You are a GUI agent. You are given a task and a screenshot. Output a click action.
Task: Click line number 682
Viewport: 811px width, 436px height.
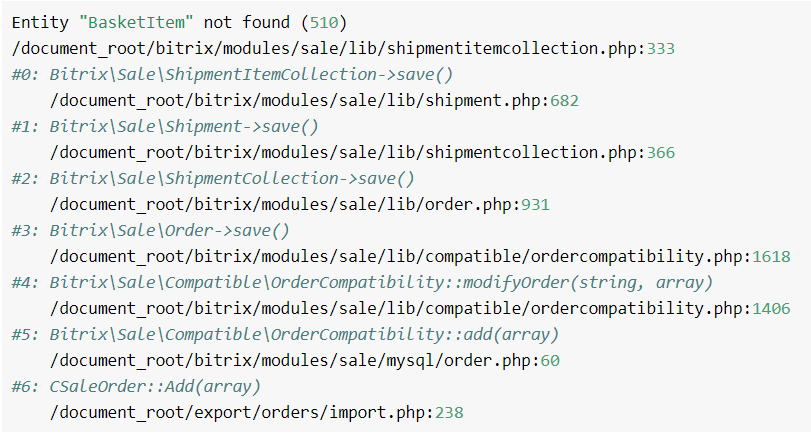pyautogui.click(x=564, y=100)
